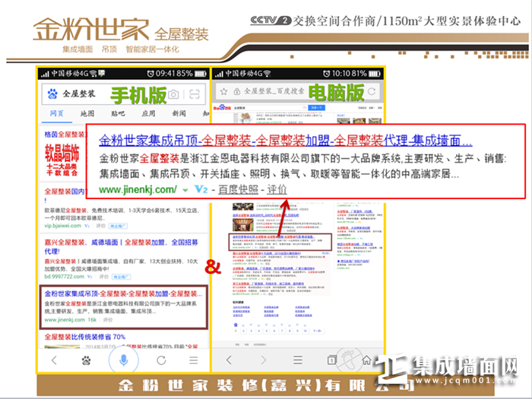Start voice search with the microphone button
The width and height of the screenshot is (532, 399).
click(123, 360)
